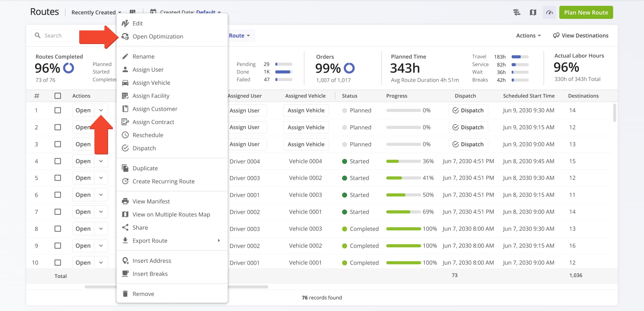Click the printer icon for View Manifest
This screenshot has height=311, width=644.
pos(125,201)
